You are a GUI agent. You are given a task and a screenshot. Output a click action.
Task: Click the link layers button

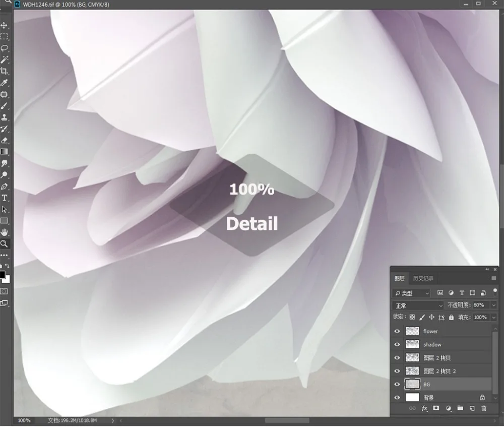click(x=412, y=408)
